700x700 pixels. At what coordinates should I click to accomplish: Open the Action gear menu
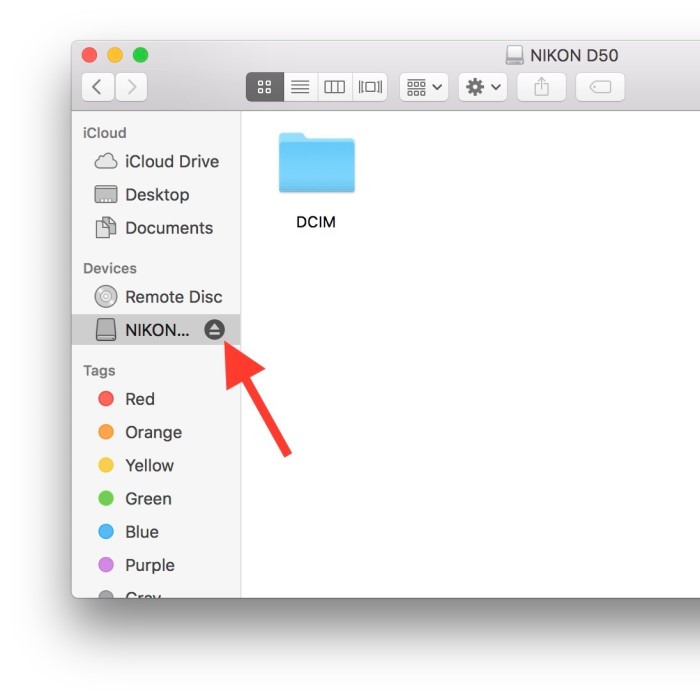(483, 87)
